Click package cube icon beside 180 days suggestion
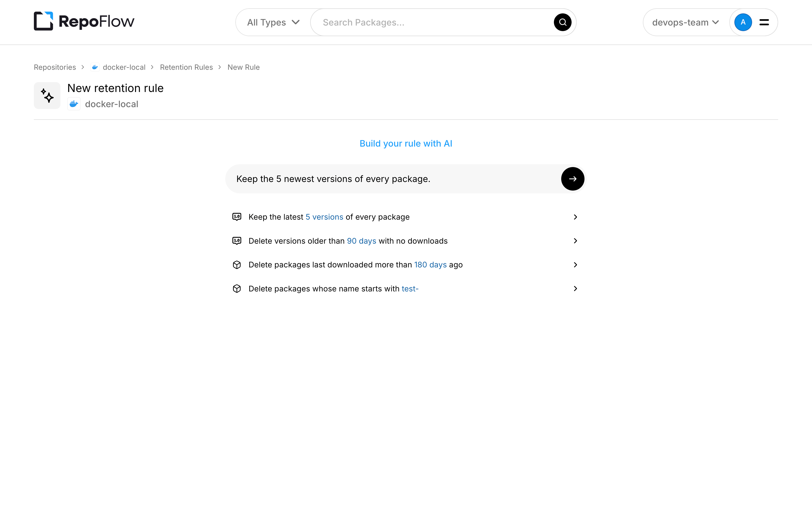812x507 pixels. point(237,265)
